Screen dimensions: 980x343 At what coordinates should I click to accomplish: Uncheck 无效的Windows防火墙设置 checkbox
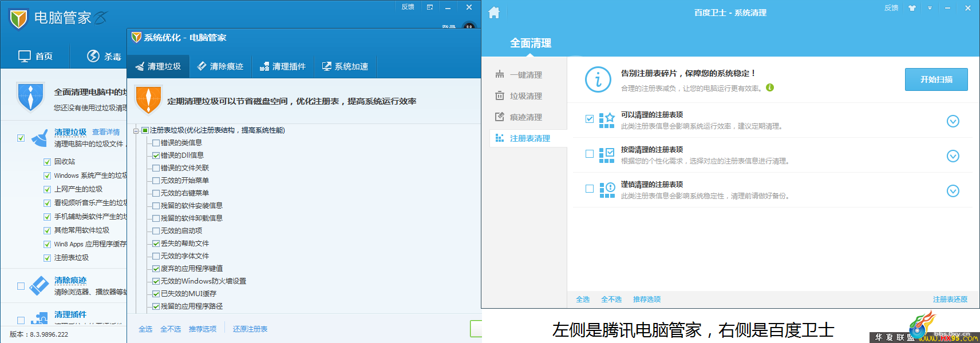156,281
